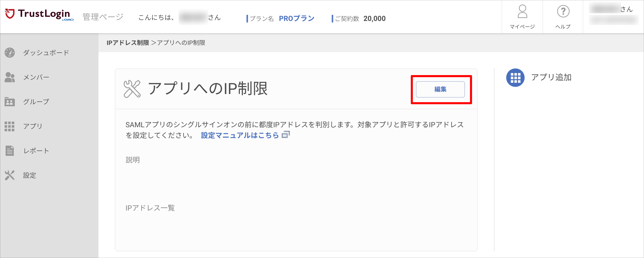Viewport: 644px width, 258px height.
Task: Click the external link icon beside manual link
Action: point(286,135)
